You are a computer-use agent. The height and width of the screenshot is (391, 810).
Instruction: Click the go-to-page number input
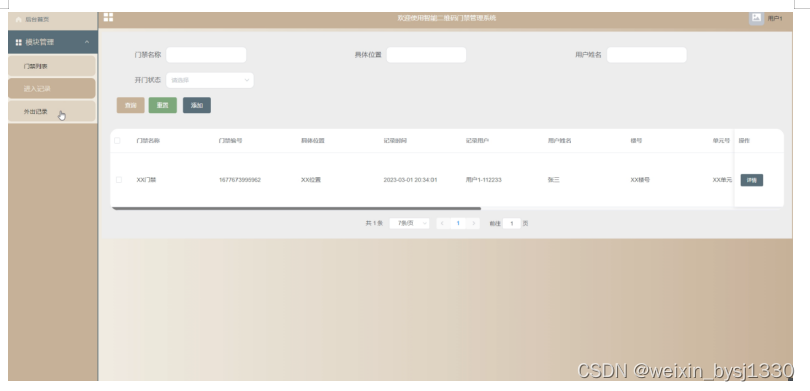click(x=512, y=224)
